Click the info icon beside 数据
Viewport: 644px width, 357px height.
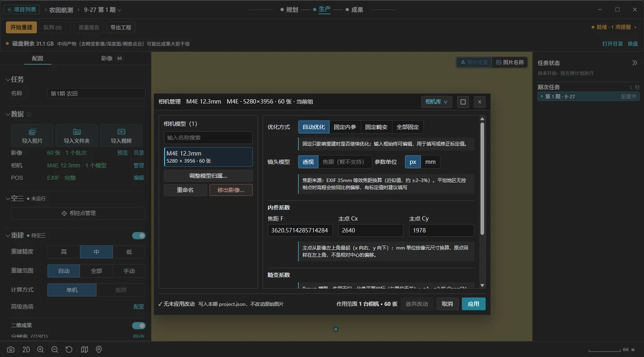(29, 114)
